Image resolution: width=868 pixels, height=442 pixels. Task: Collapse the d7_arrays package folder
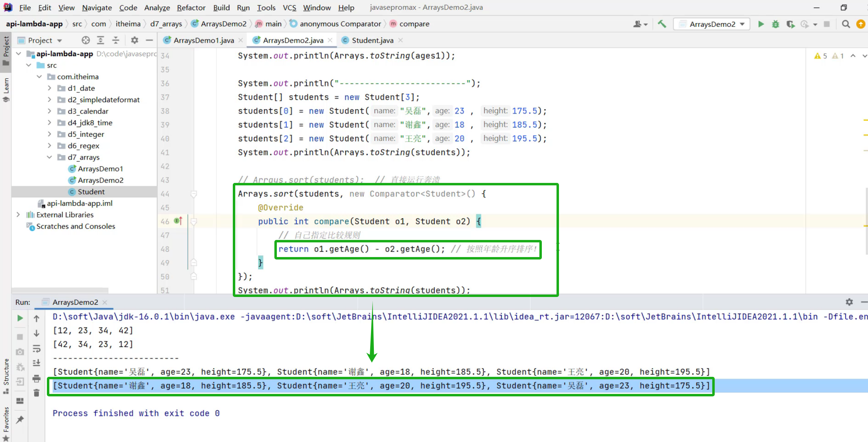(49, 157)
